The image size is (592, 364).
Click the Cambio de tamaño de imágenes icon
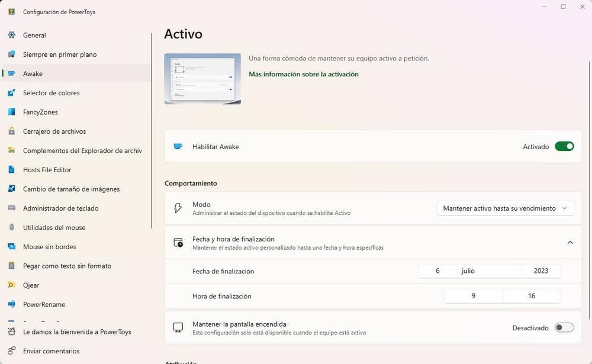[x=12, y=189]
